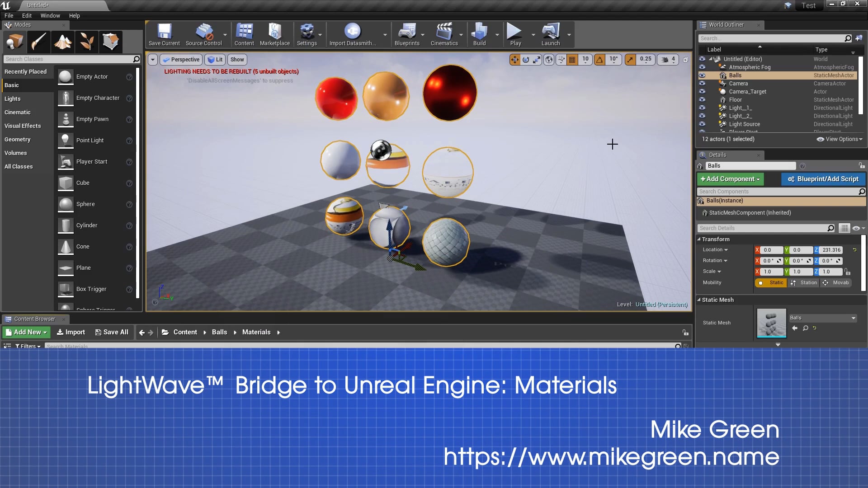Image resolution: width=868 pixels, height=488 pixels.
Task: Open the Balls static mesh dropdown
Action: tap(822, 318)
